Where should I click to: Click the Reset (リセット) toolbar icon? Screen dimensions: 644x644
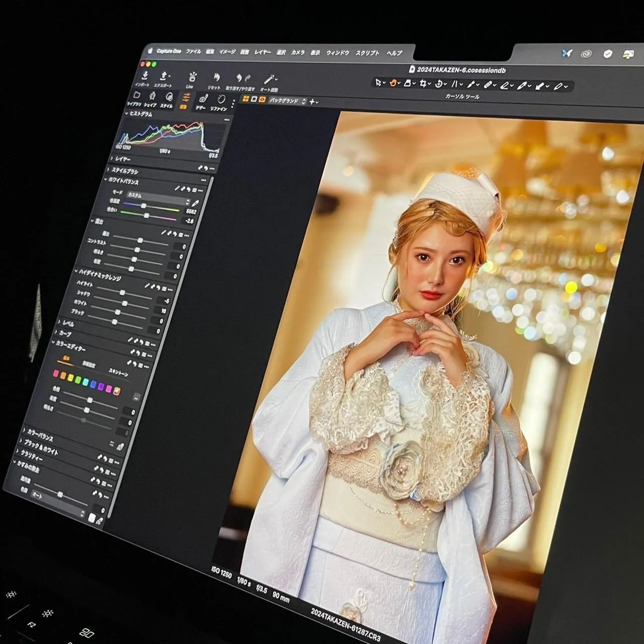click(x=216, y=78)
